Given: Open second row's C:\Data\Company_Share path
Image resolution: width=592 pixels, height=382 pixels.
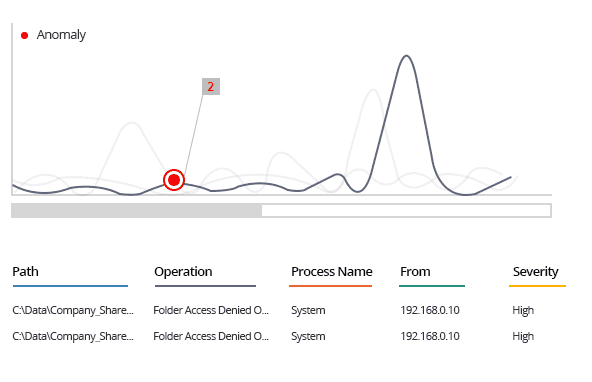Looking at the screenshot, I should coord(73,336).
